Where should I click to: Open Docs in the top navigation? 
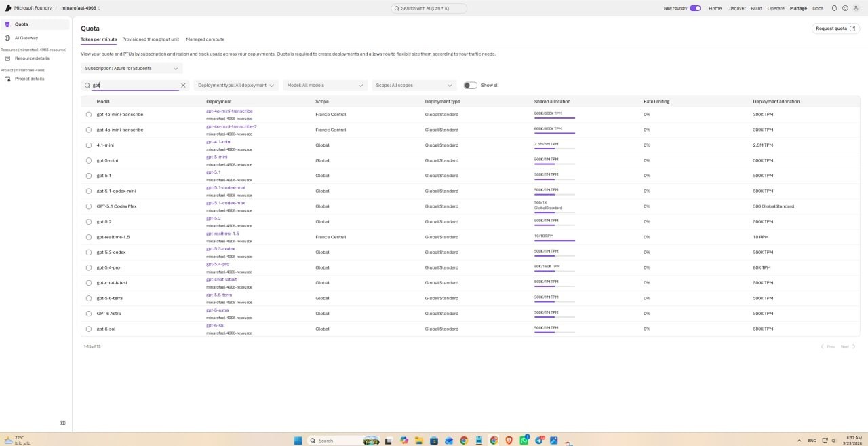point(818,8)
